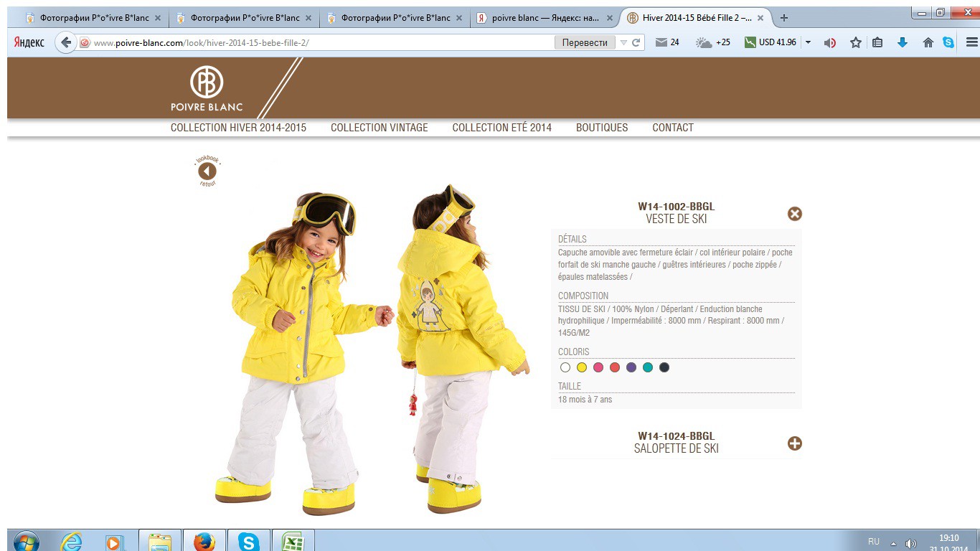Image resolution: width=980 pixels, height=551 pixels.
Task: Collapse the Veste de Ski details panel
Action: pyautogui.click(x=794, y=214)
